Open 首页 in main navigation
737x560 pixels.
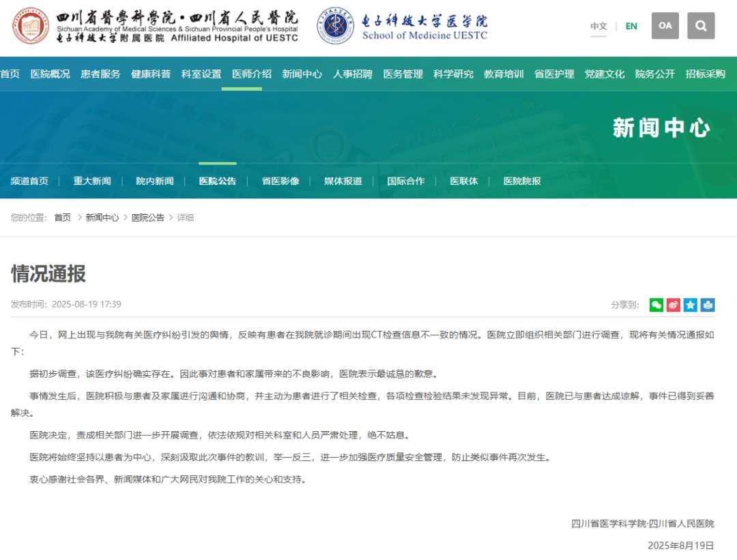pos(10,74)
